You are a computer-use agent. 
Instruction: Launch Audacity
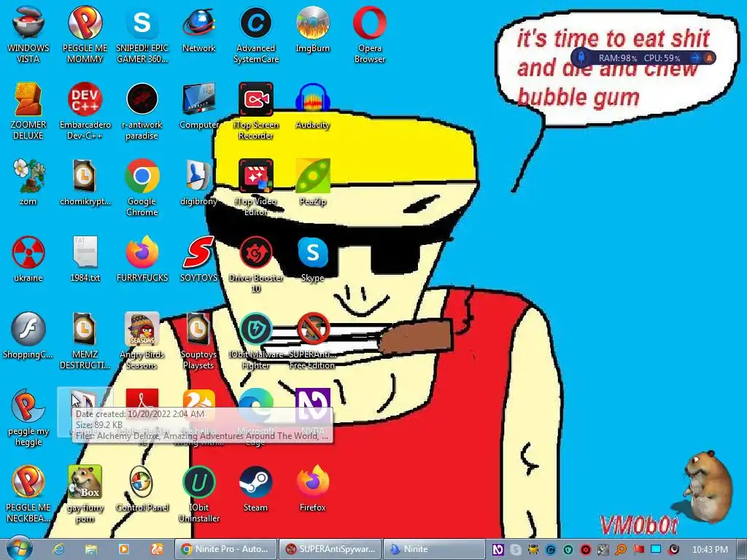coord(312,106)
